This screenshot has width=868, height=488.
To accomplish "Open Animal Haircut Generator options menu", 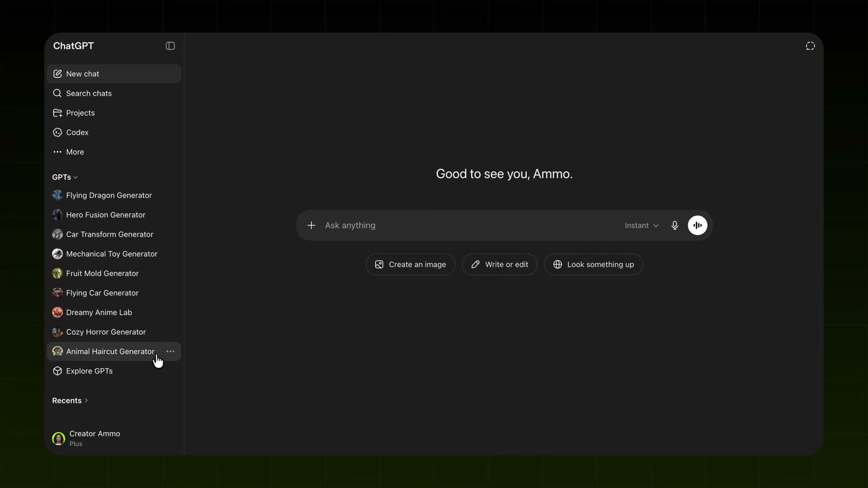I will point(170,352).
